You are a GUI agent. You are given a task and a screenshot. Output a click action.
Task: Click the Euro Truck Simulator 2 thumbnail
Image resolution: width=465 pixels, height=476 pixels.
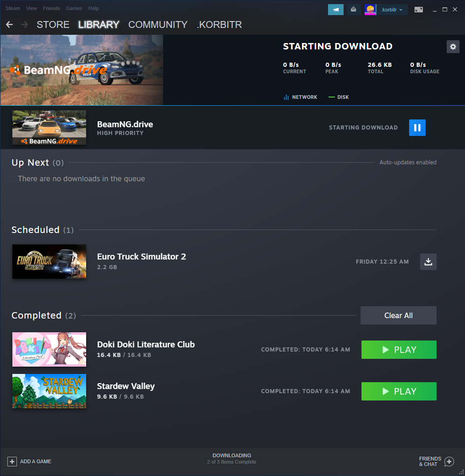click(x=49, y=262)
